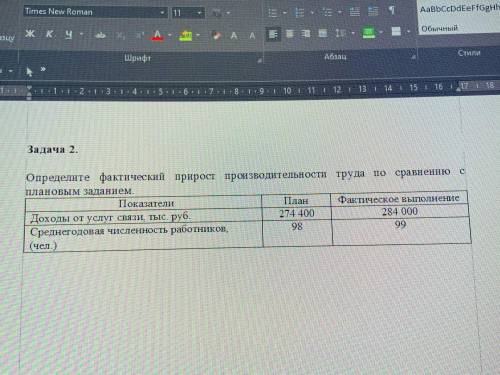The width and height of the screenshot is (500, 375).
Task: Toggle italic formatting (К)
Action: click(49, 34)
